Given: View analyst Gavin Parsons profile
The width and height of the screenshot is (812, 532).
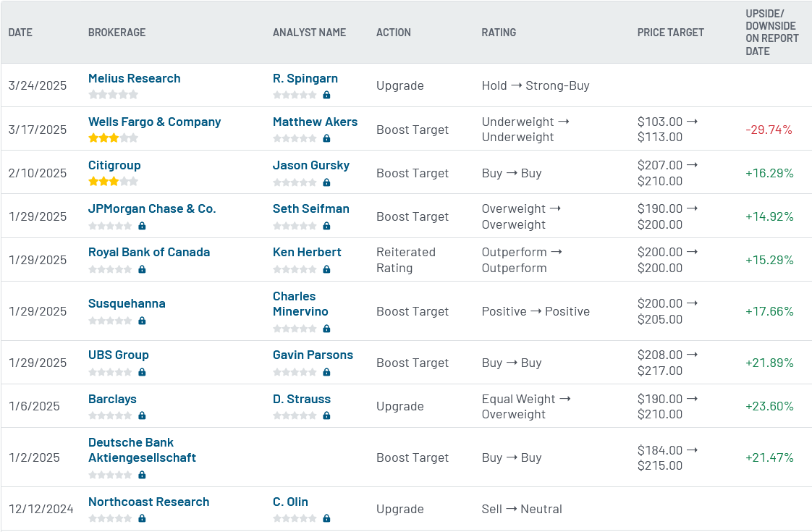Looking at the screenshot, I should [x=313, y=355].
